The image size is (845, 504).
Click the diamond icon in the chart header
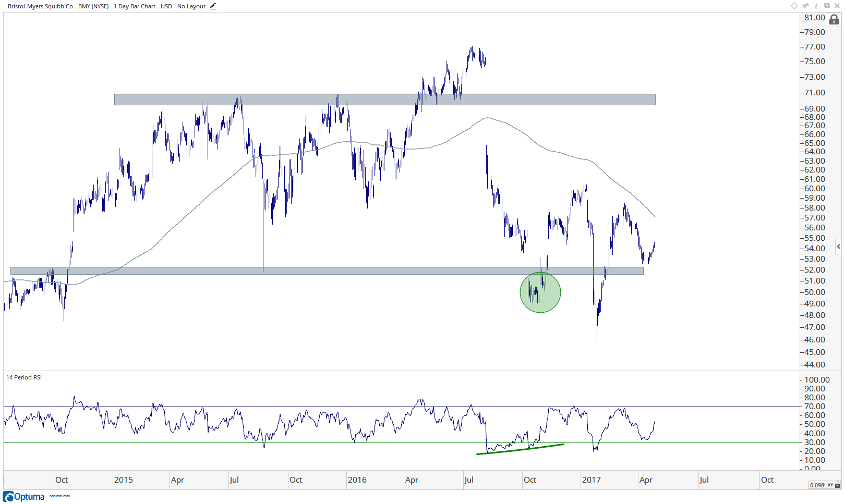pos(794,6)
